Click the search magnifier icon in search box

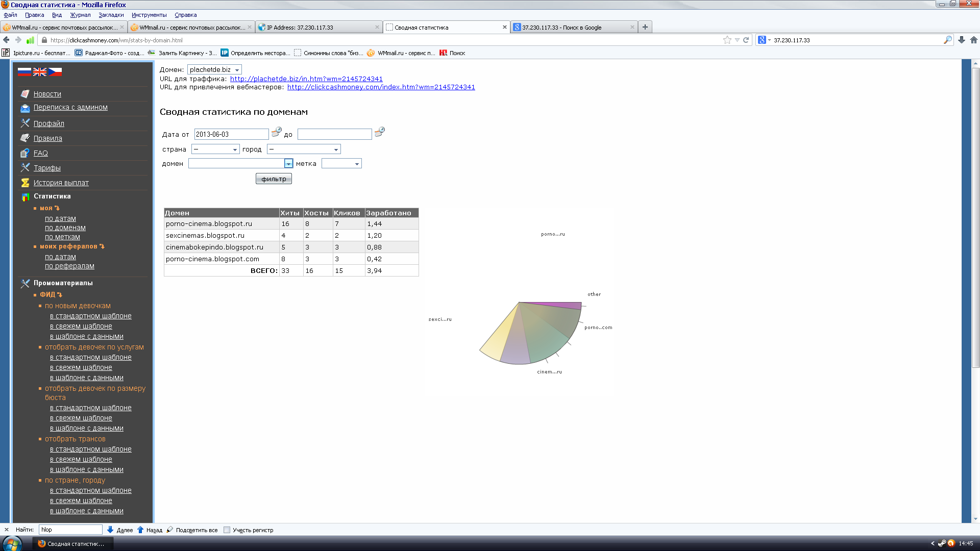click(948, 40)
